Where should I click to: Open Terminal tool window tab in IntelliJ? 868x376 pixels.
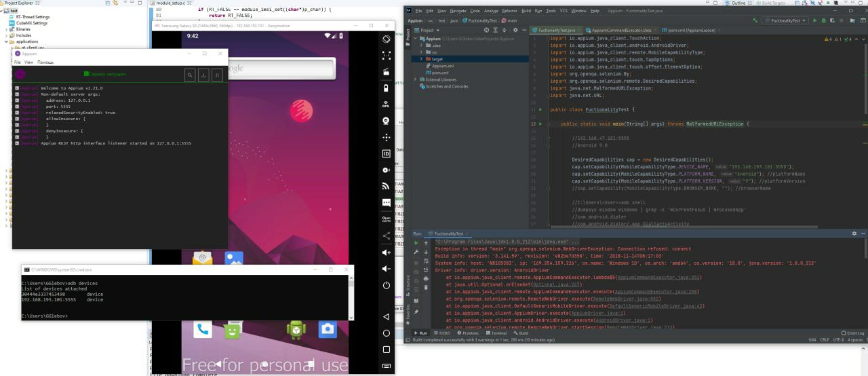click(x=496, y=333)
